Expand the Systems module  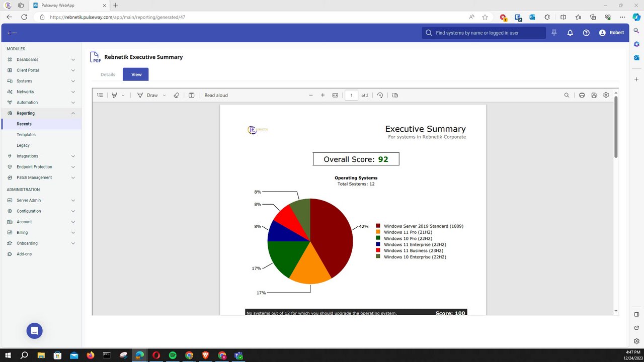[x=41, y=81]
